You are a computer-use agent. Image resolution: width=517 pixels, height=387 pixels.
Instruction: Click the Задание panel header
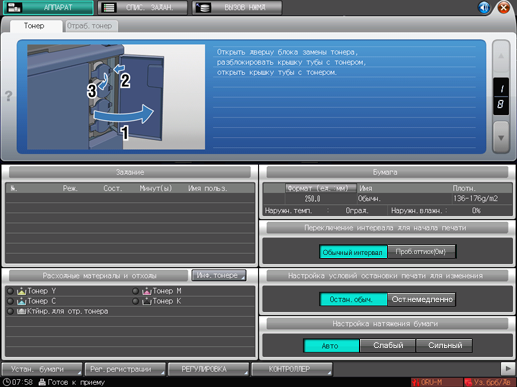(x=130, y=172)
